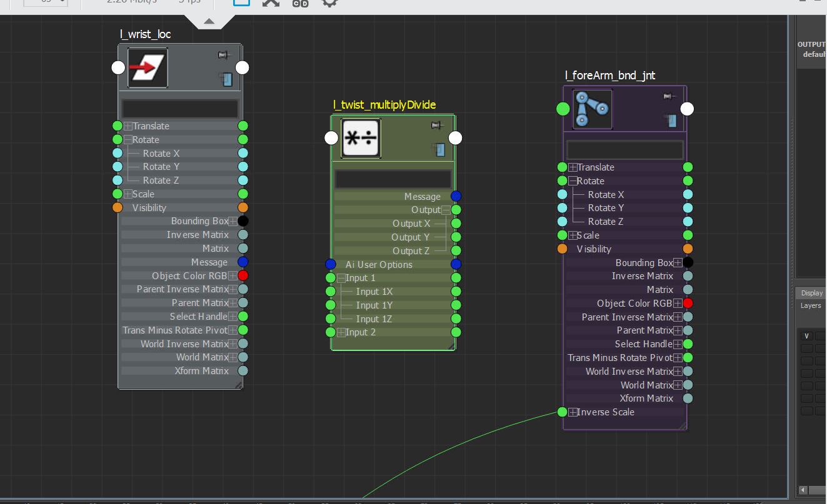
Task: Toggle the V visibility box in layer list
Action: [x=806, y=336]
